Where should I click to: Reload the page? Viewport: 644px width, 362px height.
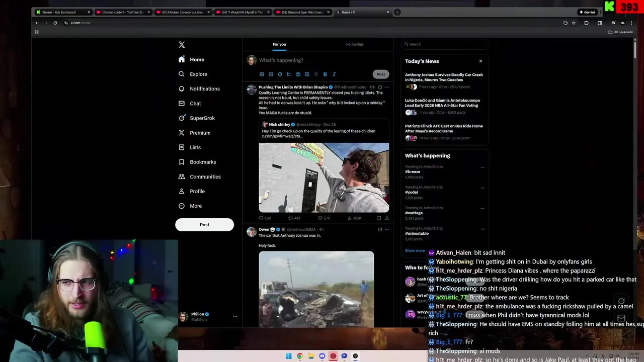(x=55, y=23)
